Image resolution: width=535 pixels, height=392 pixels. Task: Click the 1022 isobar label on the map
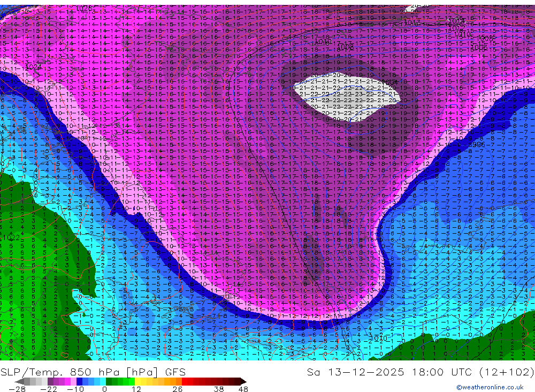coord(12,237)
